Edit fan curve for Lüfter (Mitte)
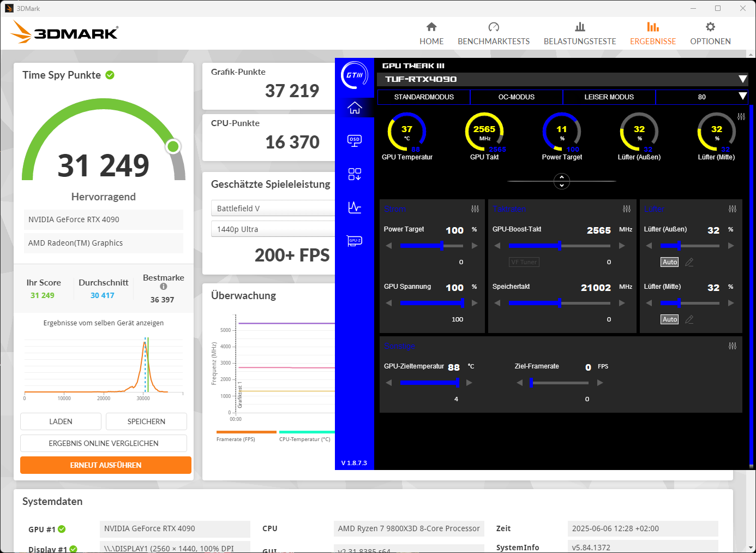The height and width of the screenshot is (553, 756). click(689, 319)
